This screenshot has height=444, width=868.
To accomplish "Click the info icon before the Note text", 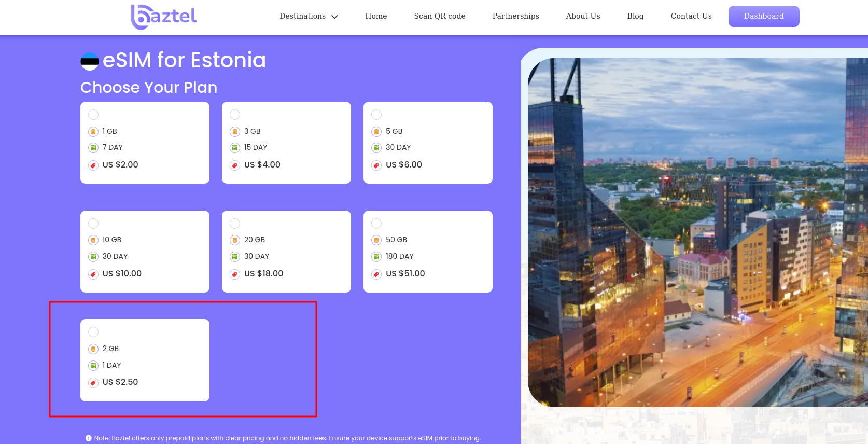I will [89, 438].
